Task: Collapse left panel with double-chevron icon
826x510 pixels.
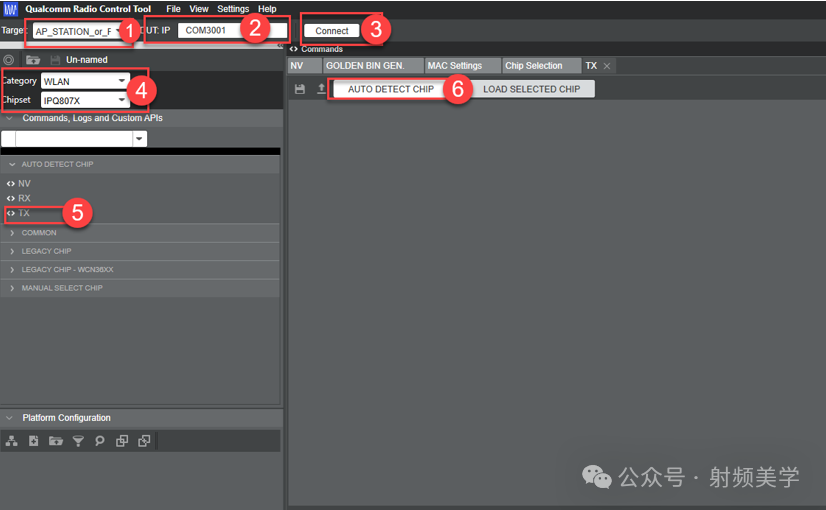Action: (280, 46)
